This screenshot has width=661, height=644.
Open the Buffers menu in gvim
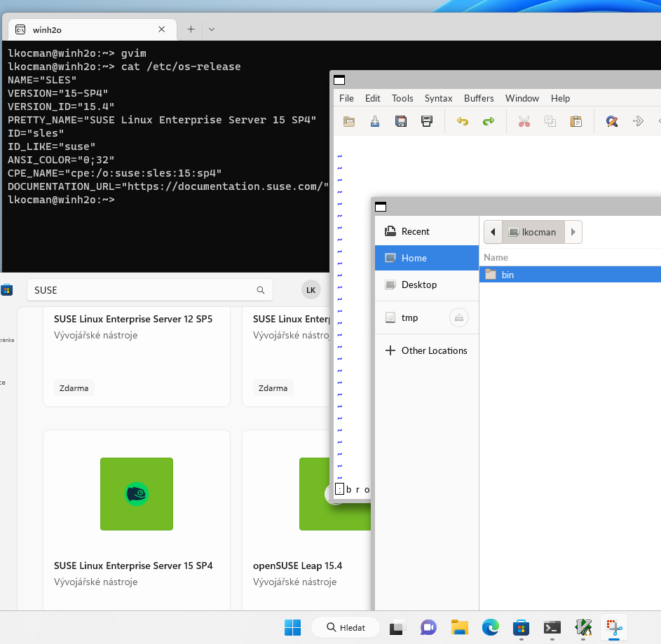(x=479, y=98)
